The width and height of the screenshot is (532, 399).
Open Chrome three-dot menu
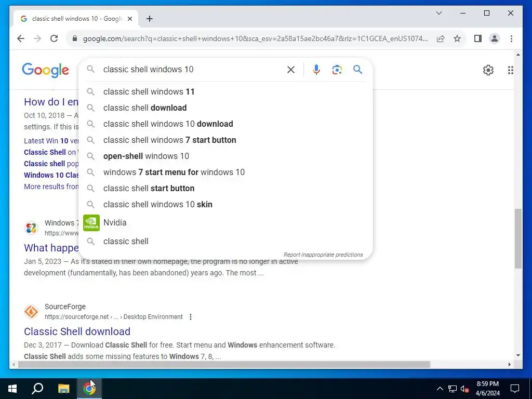511,38
